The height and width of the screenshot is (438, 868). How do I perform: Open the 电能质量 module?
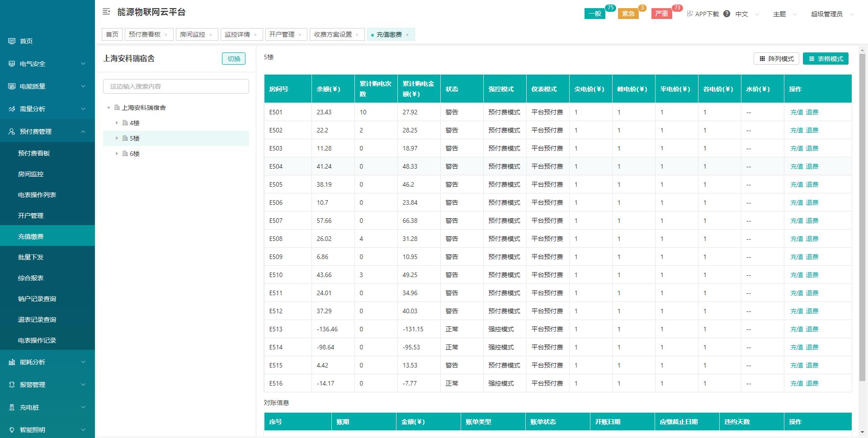click(x=33, y=86)
